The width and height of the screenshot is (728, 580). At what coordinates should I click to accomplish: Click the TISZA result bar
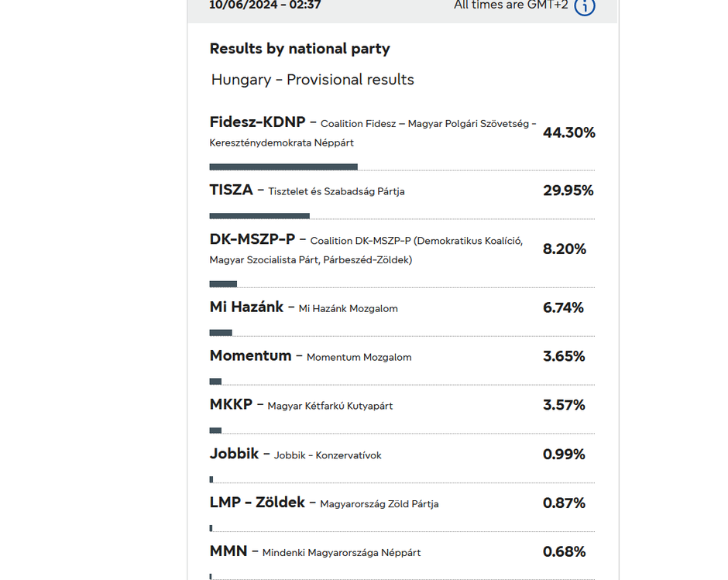pyautogui.click(x=259, y=216)
